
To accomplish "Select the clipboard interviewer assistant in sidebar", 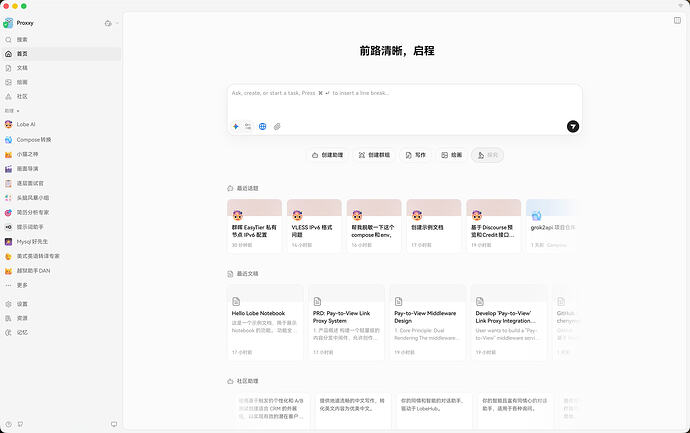I will click(61, 183).
